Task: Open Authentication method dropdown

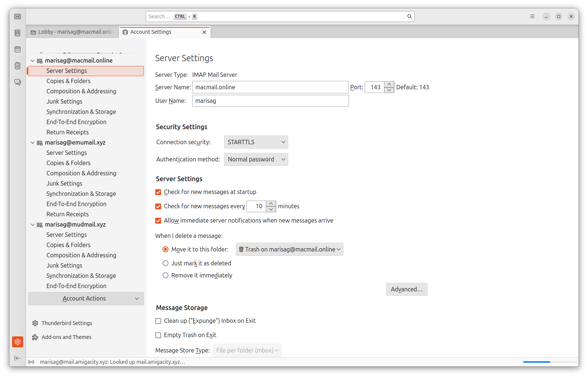Action: [x=256, y=160]
